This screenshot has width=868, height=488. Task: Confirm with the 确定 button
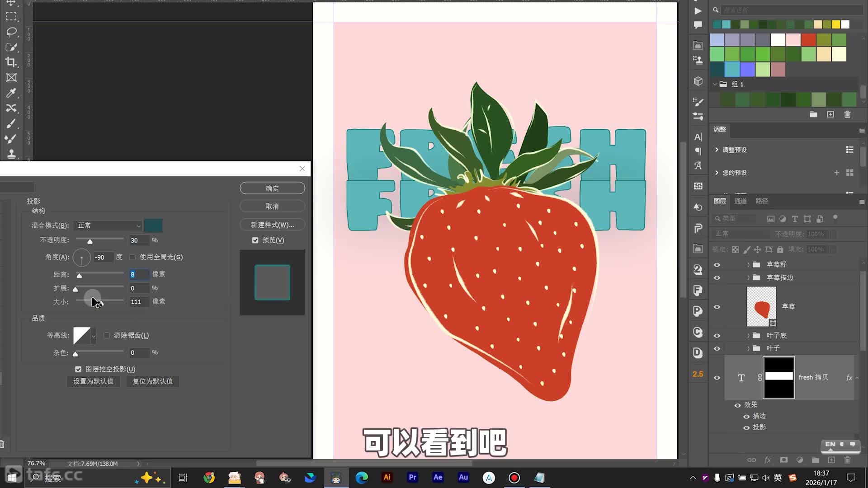[x=272, y=188]
